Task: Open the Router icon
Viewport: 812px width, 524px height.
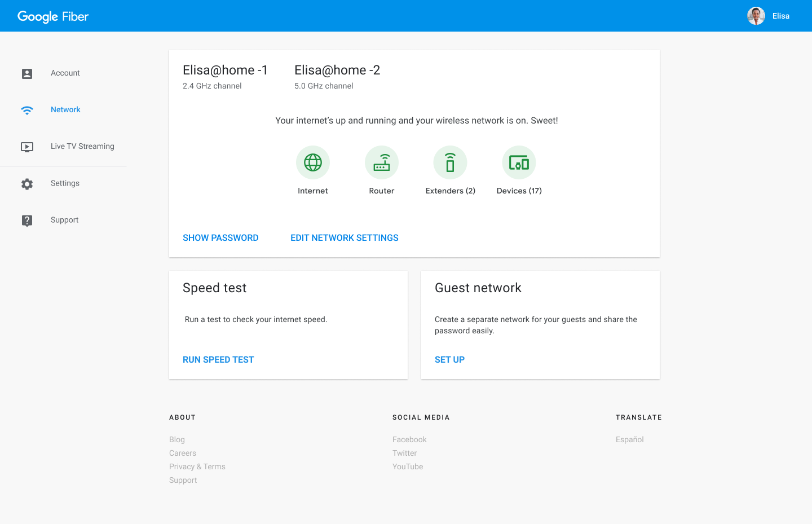Action: [x=382, y=162]
